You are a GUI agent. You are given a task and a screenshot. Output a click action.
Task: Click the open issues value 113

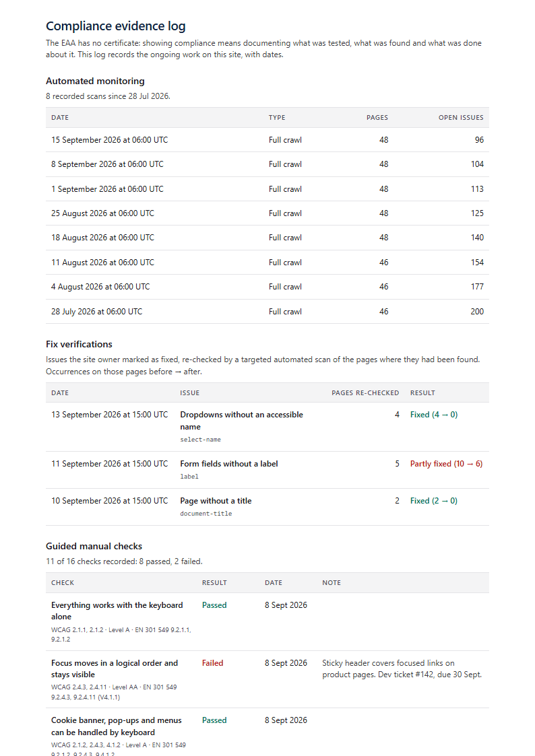tap(477, 189)
